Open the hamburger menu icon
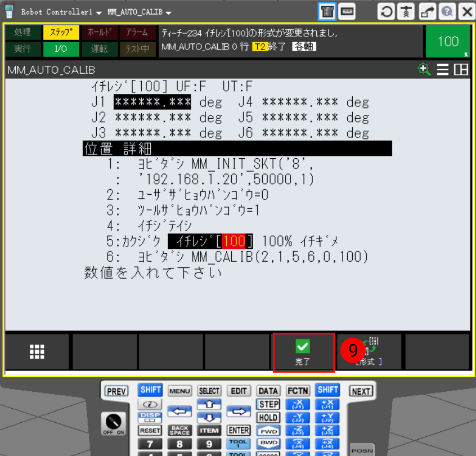The height and width of the screenshot is (456, 476). click(x=443, y=70)
